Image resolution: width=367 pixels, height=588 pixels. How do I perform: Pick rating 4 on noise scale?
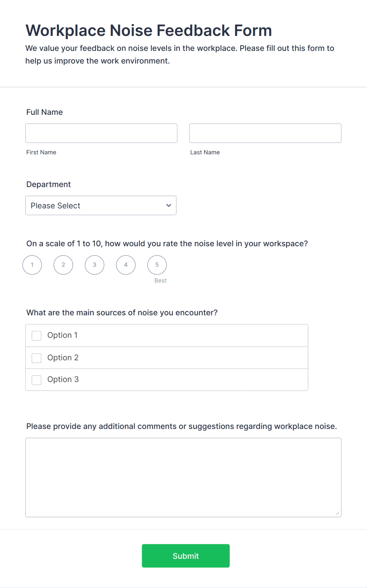tap(126, 265)
